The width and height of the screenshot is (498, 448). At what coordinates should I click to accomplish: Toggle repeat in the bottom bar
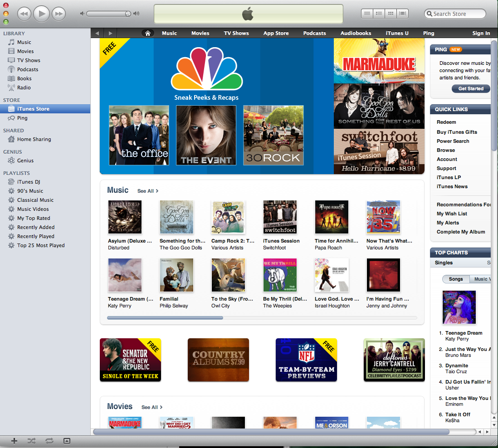pos(49,441)
